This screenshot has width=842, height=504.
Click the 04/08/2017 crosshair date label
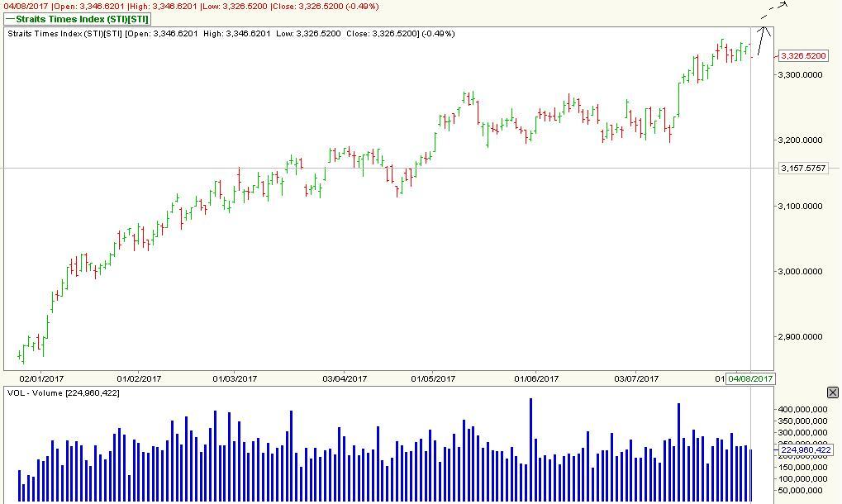click(750, 378)
